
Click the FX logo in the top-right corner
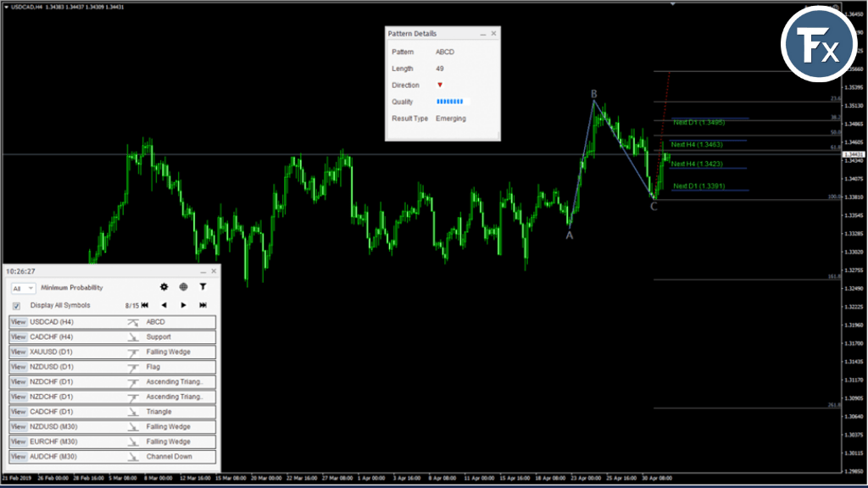click(819, 44)
